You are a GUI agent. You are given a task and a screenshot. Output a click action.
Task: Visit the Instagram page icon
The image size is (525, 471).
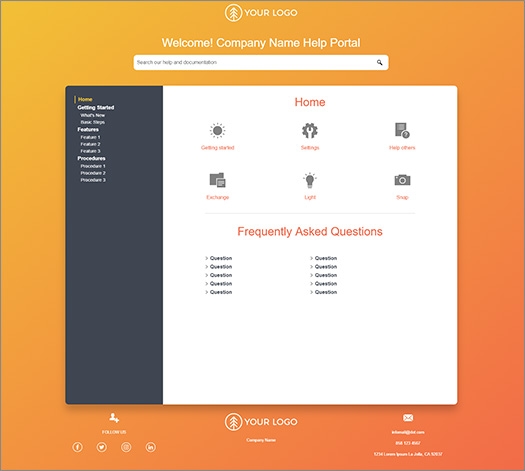coord(126,447)
